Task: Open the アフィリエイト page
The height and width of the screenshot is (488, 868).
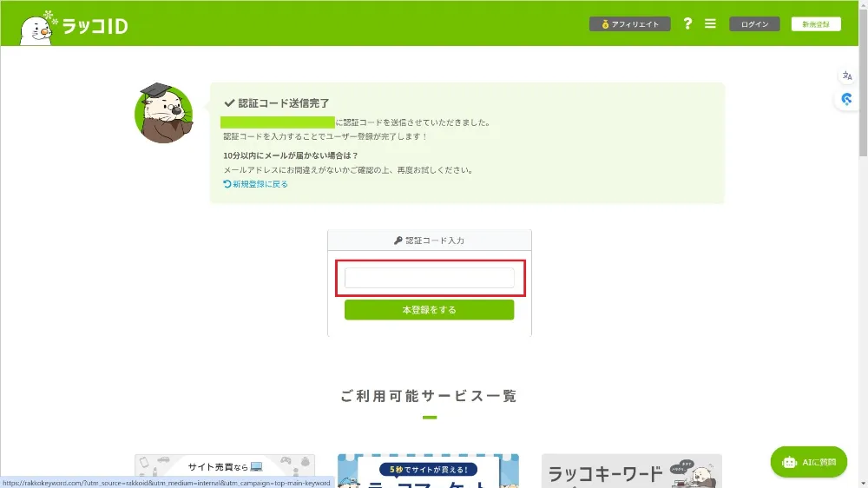Action: click(x=629, y=23)
